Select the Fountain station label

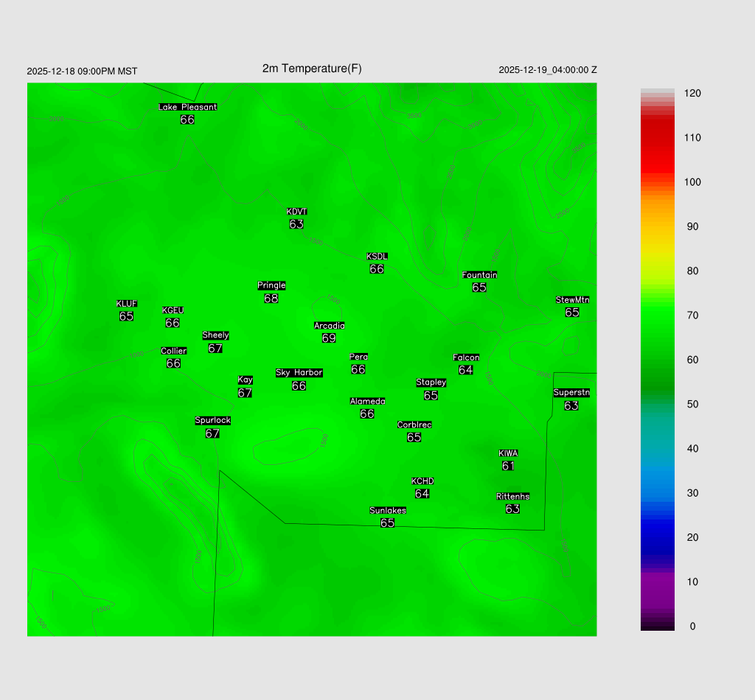479,275
